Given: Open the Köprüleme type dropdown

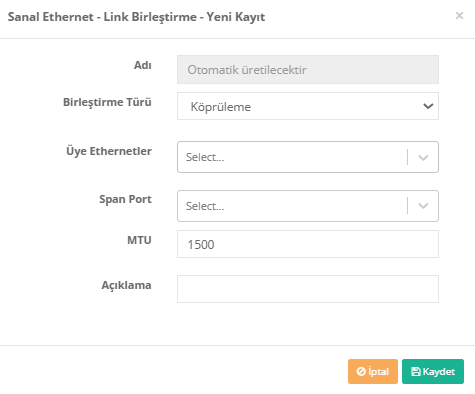Looking at the screenshot, I should click(308, 106).
